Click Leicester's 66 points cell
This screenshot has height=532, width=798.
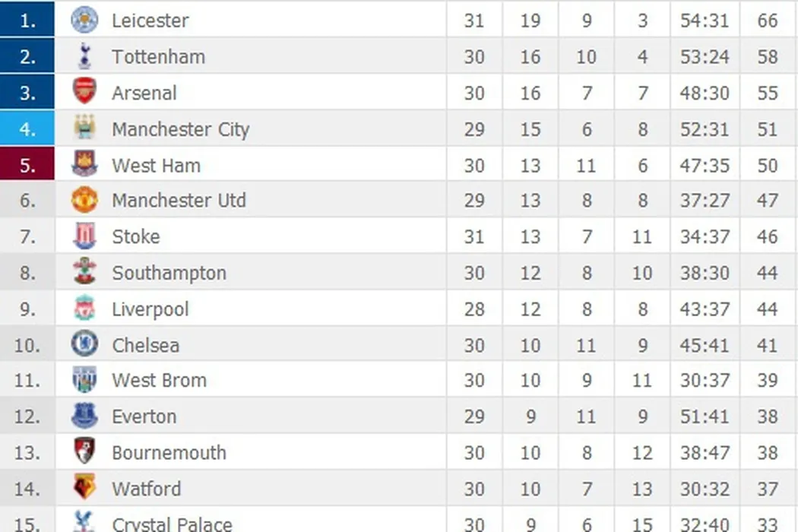tap(768, 20)
